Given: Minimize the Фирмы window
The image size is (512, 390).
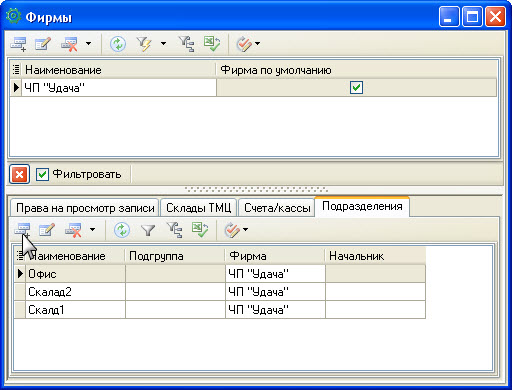Looking at the screenshot, I should coord(449,16).
